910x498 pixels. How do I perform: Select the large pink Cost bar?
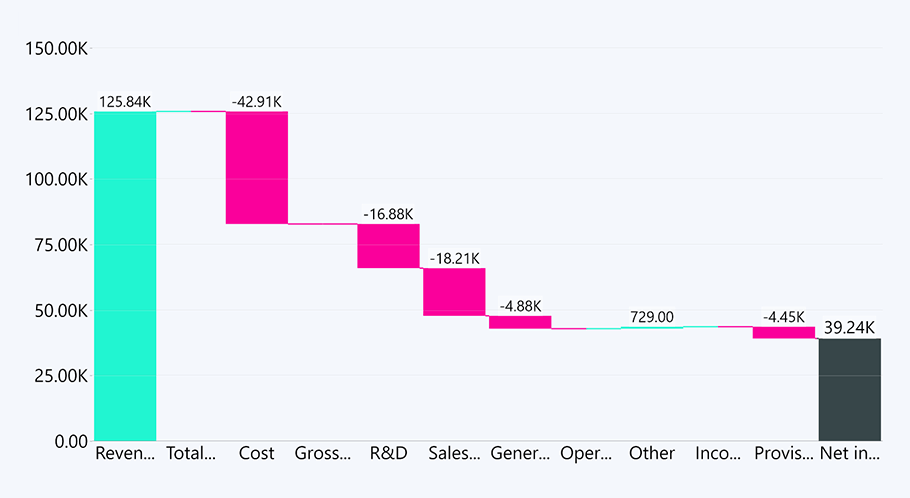tap(257, 167)
